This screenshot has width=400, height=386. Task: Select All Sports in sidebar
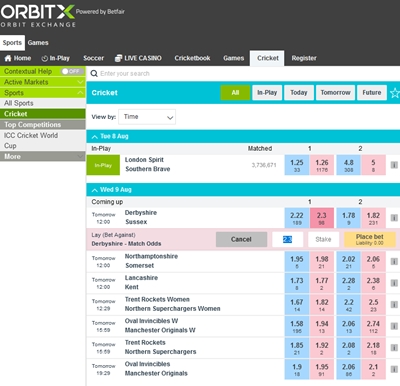point(43,103)
